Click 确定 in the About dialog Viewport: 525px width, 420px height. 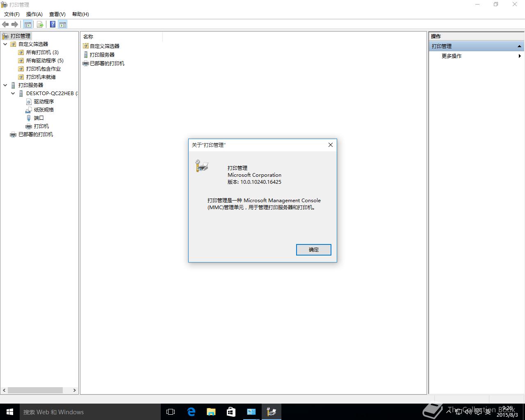[x=313, y=249]
